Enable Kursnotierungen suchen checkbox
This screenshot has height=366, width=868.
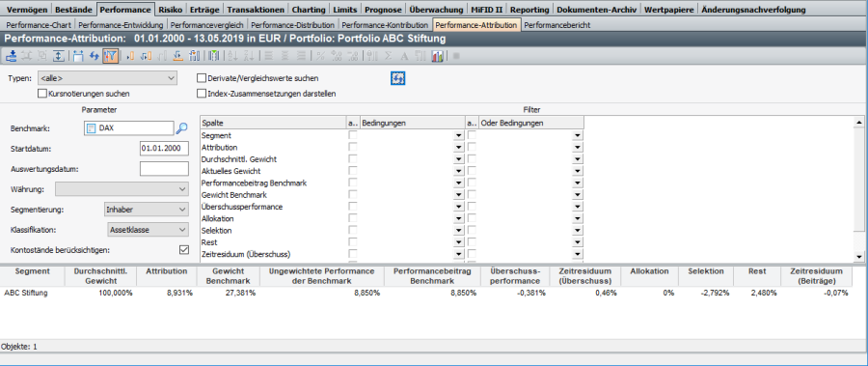tap(42, 94)
